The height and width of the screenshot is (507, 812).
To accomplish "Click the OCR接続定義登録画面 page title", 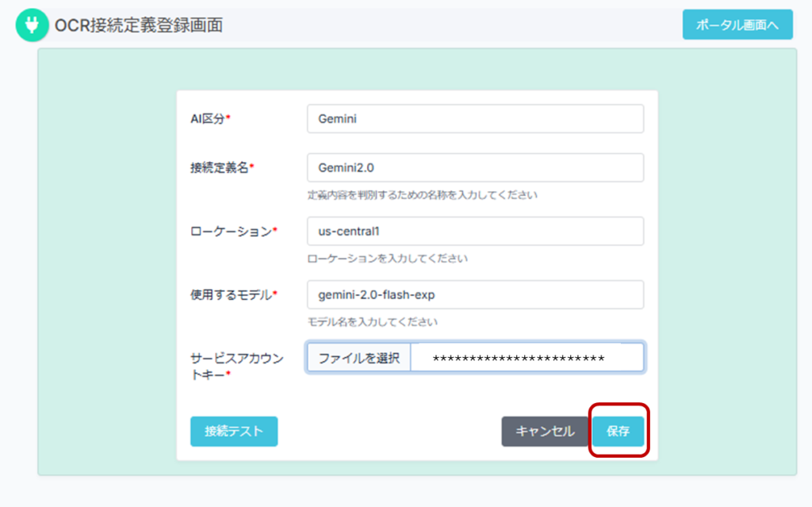I will (x=139, y=25).
